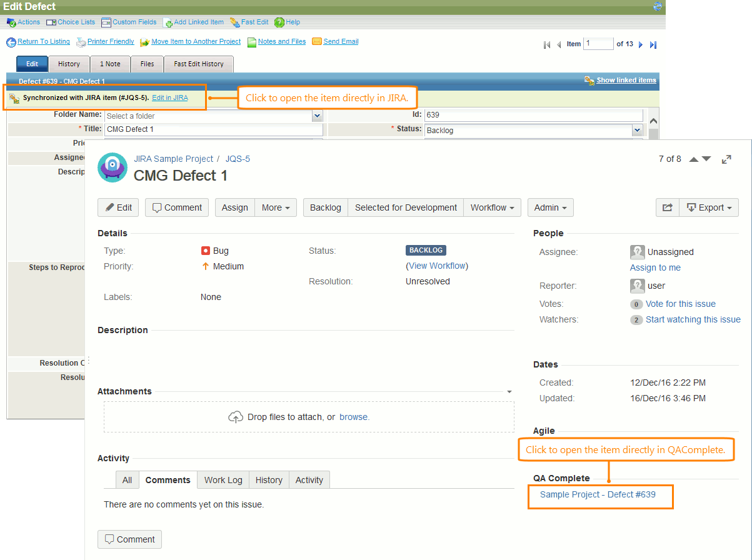The height and width of the screenshot is (560, 752).
Task: Click the Assign button in JIRA
Action: tap(235, 207)
